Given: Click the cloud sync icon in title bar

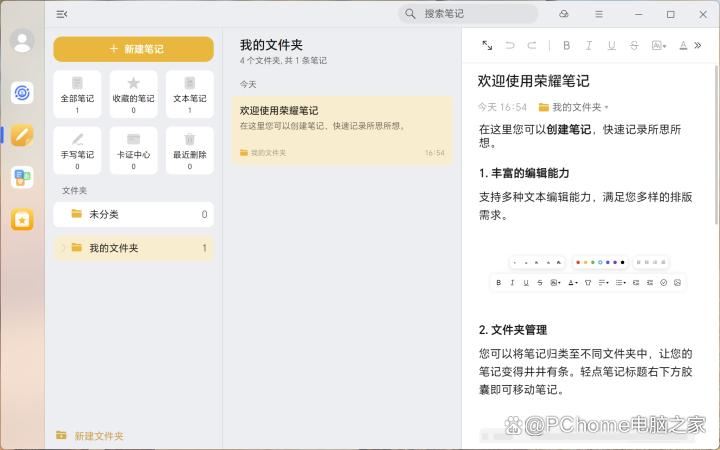Looking at the screenshot, I should (x=564, y=14).
